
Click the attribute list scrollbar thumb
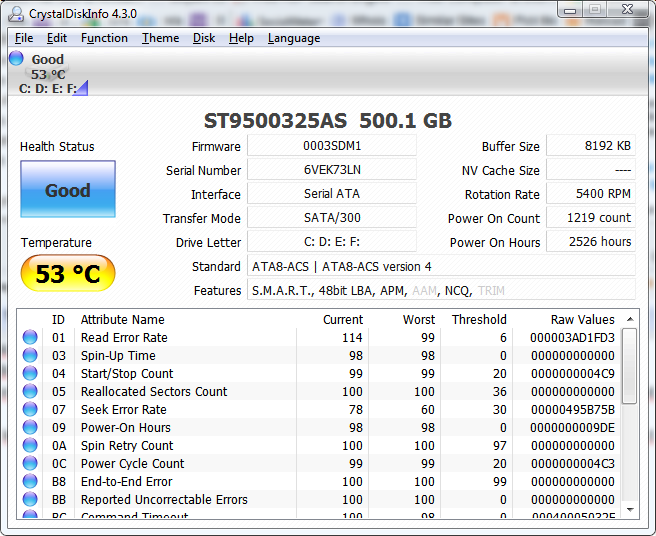(630, 366)
